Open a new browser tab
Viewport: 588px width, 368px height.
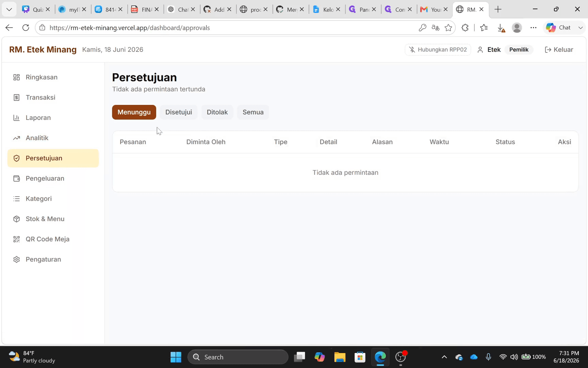(498, 9)
